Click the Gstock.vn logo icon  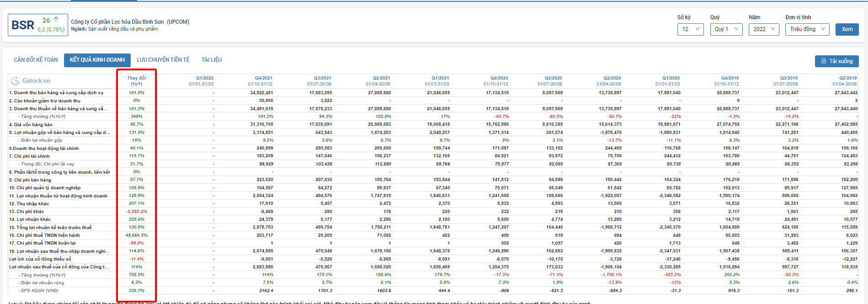point(15,81)
